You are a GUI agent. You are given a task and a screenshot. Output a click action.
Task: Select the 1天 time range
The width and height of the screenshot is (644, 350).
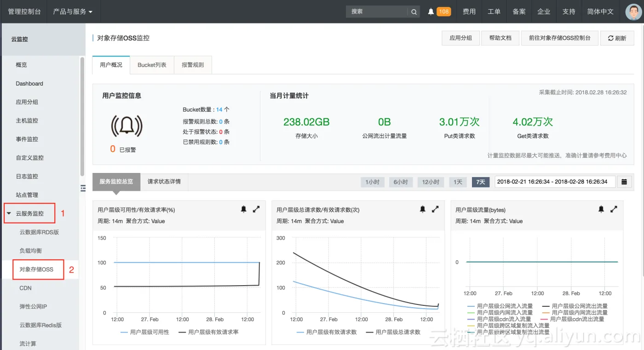(x=458, y=182)
